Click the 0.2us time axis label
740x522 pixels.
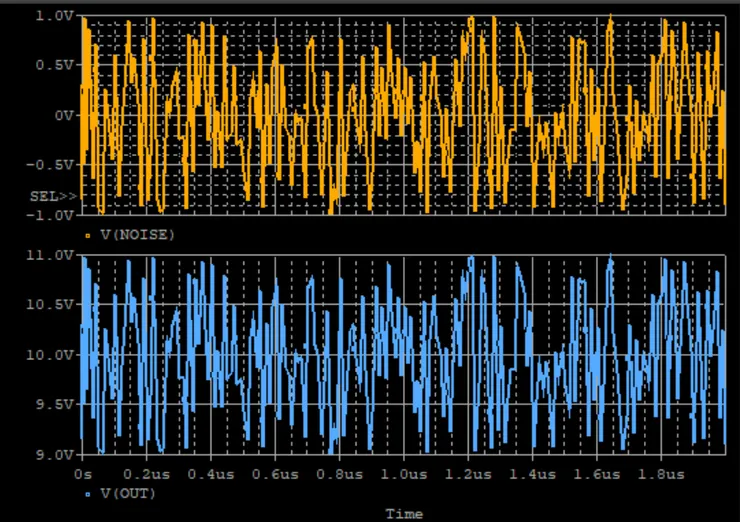[x=147, y=474]
